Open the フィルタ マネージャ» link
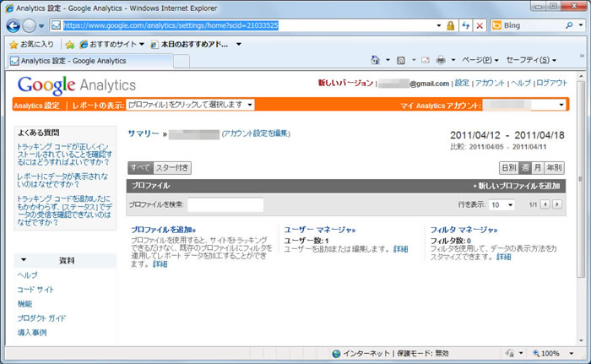This screenshot has height=364, width=591. pos(464,230)
